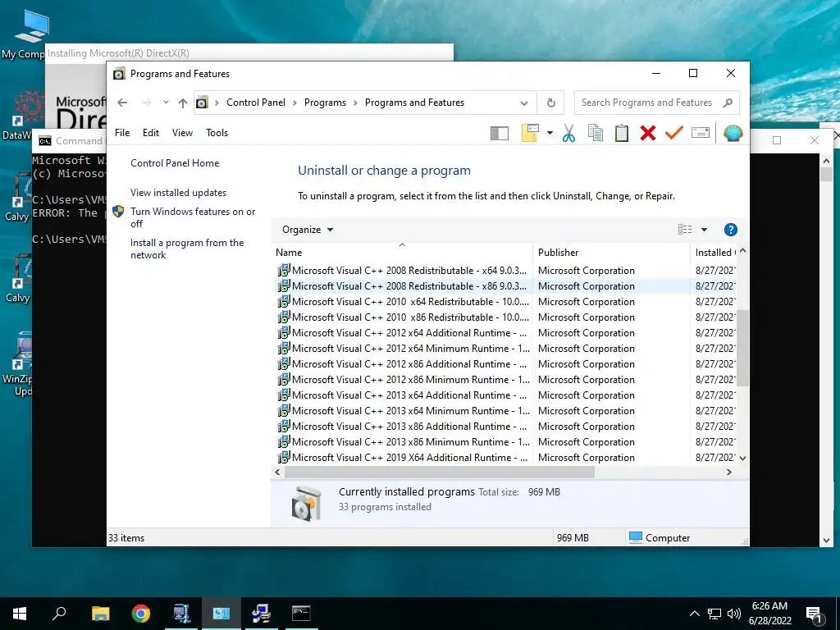Click the search magnifier icon
840x630 pixels.
[x=728, y=103]
